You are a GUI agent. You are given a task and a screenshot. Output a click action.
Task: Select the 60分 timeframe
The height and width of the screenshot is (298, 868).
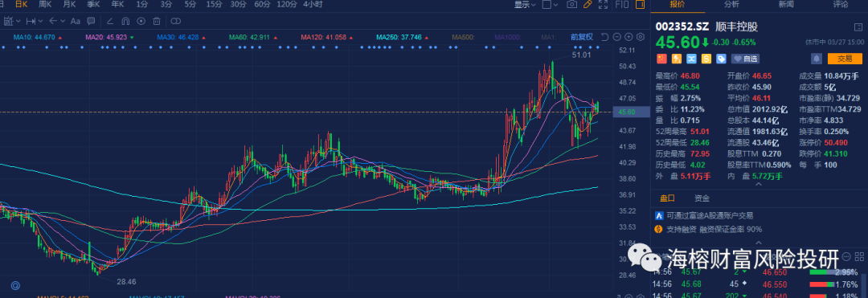coord(262,5)
